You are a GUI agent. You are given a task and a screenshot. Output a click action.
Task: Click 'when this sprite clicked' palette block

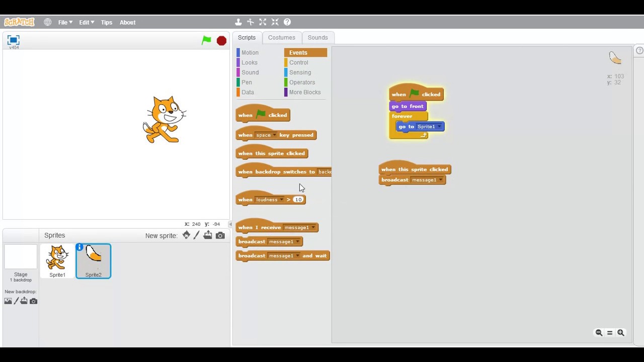[272, 153]
